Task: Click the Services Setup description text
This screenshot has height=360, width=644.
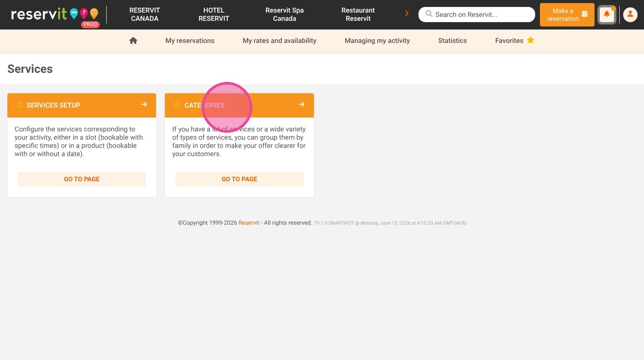Action: [79, 141]
